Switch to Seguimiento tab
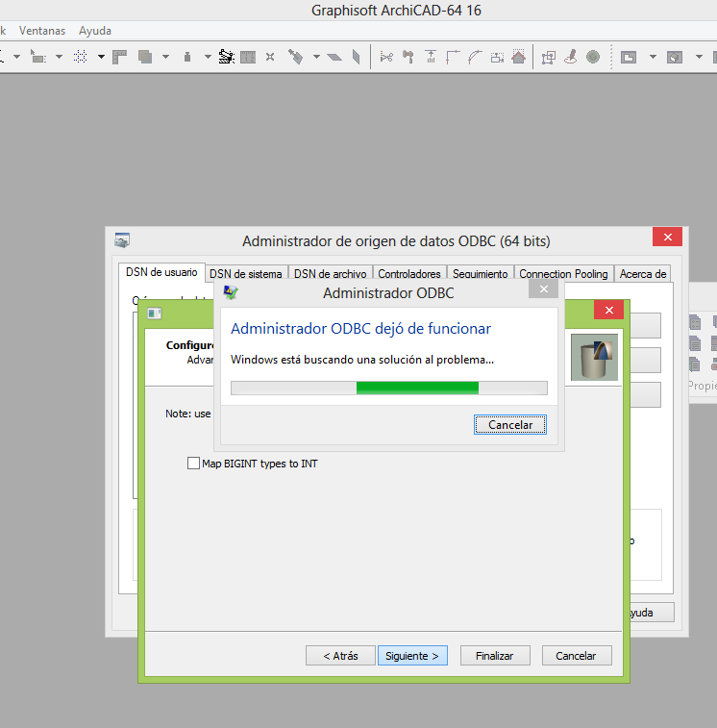Viewport: 717px width, 728px height. pyautogui.click(x=481, y=274)
